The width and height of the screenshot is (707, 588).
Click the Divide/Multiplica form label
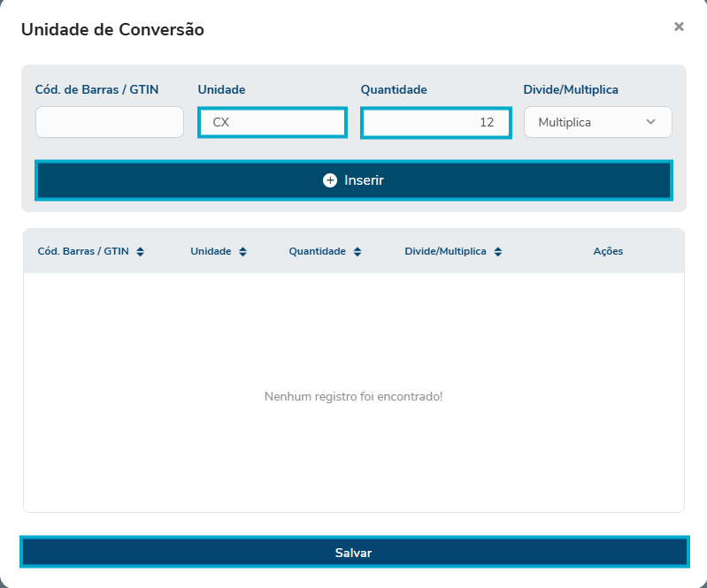click(x=571, y=89)
